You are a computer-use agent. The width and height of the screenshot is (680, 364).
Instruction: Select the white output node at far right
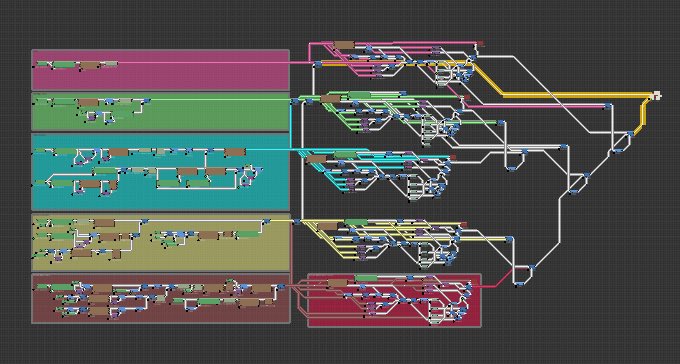657,95
